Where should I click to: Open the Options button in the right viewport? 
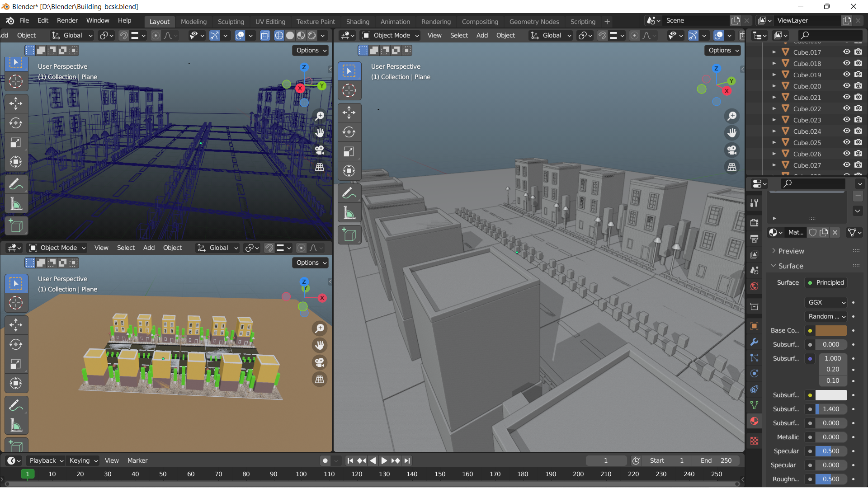coord(722,50)
